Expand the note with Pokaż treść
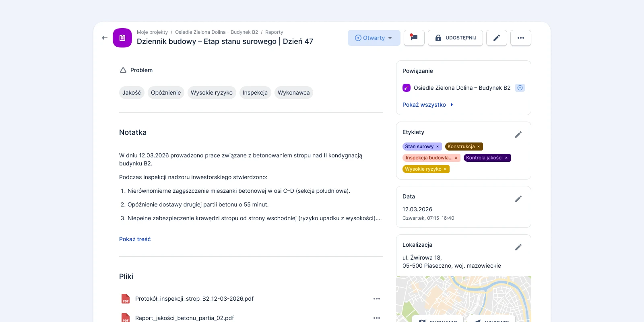 point(135,239)
